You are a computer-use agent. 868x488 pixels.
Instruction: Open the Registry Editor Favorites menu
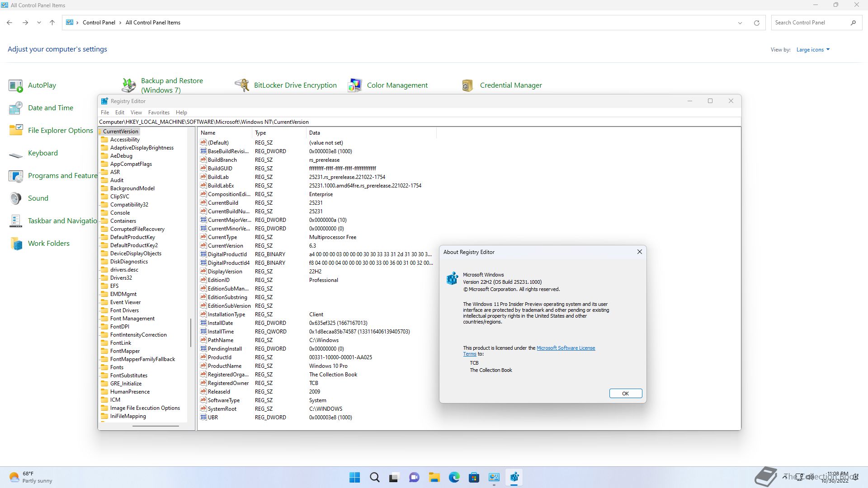click(x=159, y=113)
